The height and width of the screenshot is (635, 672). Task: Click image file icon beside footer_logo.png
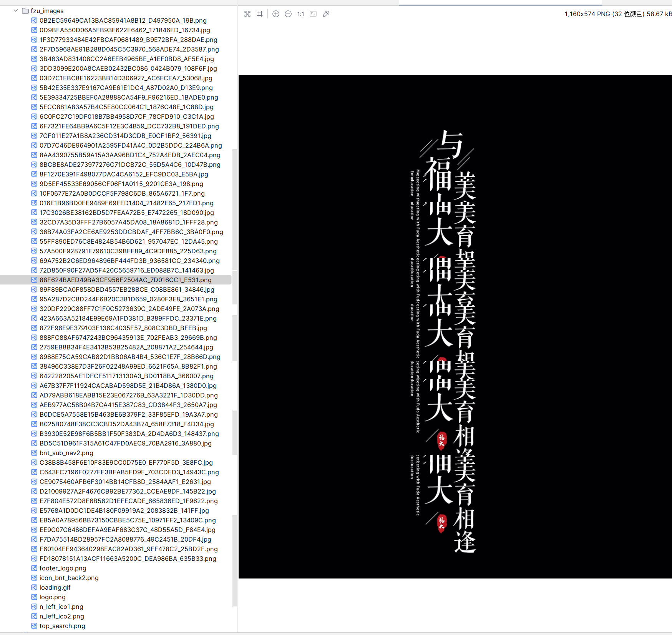click(34, 568)
